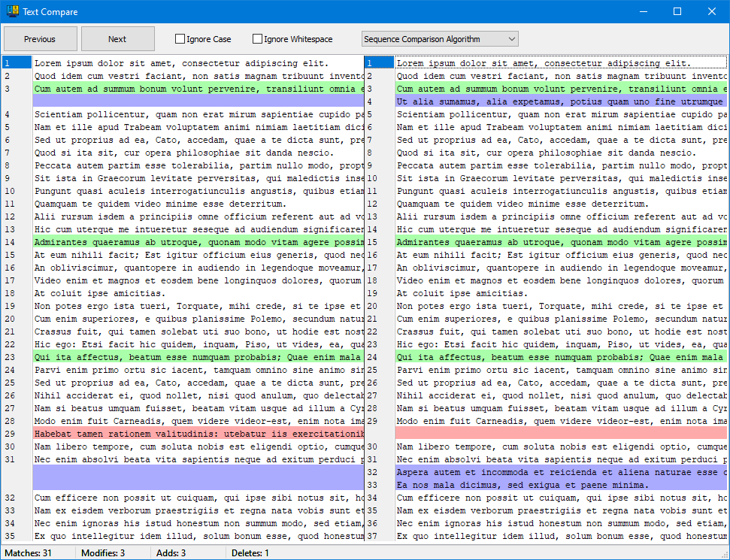Click the Previous button
The width and height of the screenshot is (730, 560).
[40, 39]
